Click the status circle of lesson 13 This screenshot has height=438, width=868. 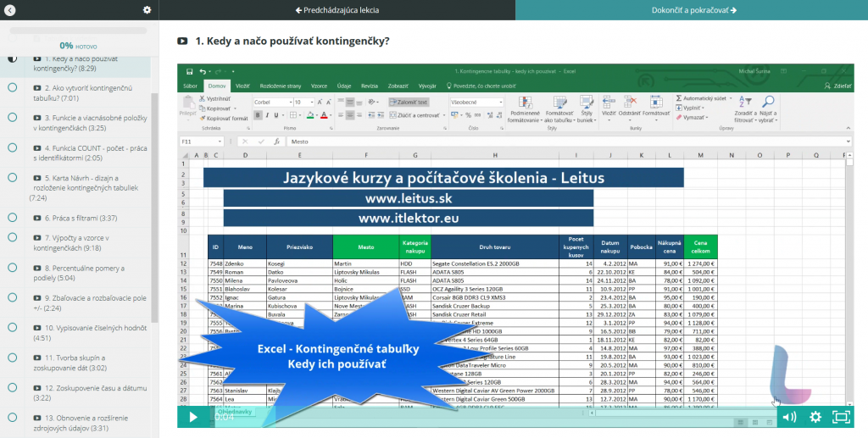tap(12, 418)
